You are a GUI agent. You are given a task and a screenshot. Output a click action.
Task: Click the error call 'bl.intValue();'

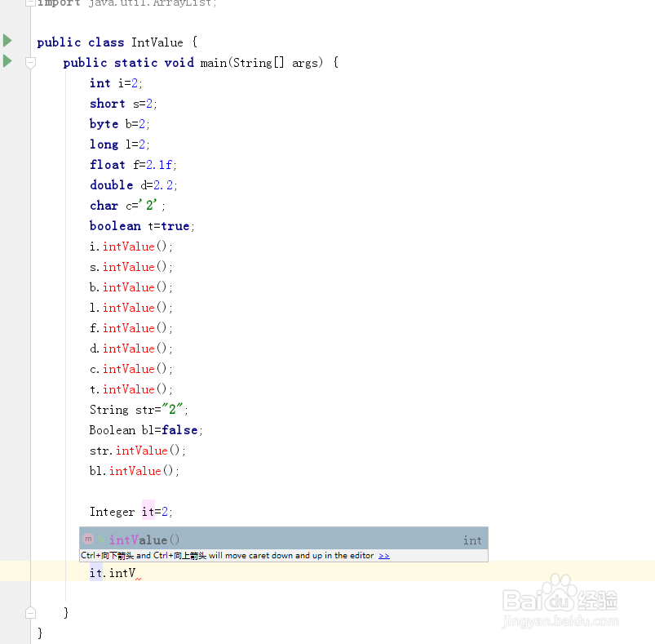coord(134,471)
